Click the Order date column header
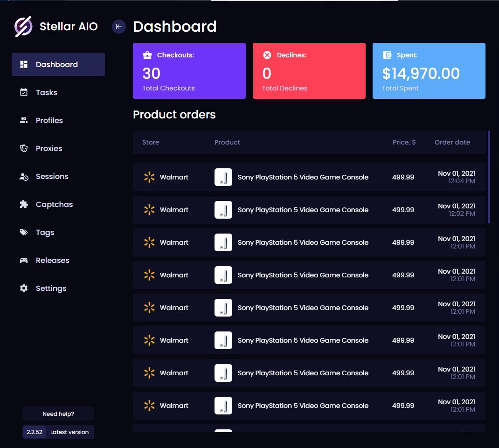 (x=452, y=142)
